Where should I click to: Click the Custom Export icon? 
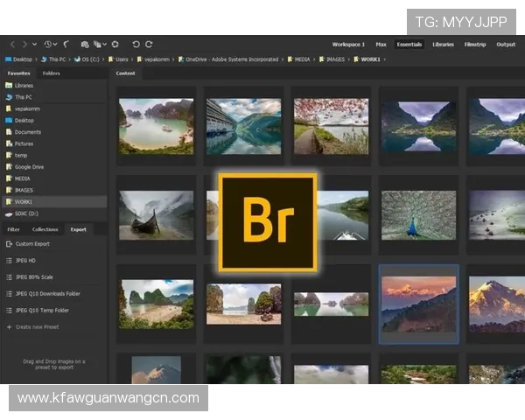pos(10,243)
